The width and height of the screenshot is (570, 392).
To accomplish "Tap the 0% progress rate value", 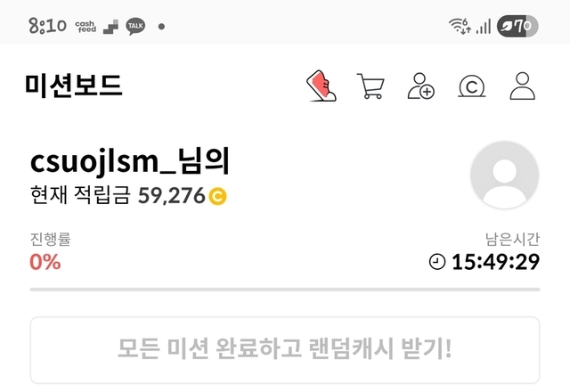I will tap(45, 262).
